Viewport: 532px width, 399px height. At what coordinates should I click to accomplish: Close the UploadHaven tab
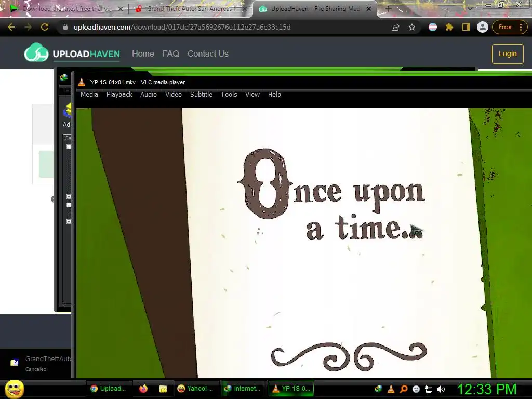(x=369, y=9)
